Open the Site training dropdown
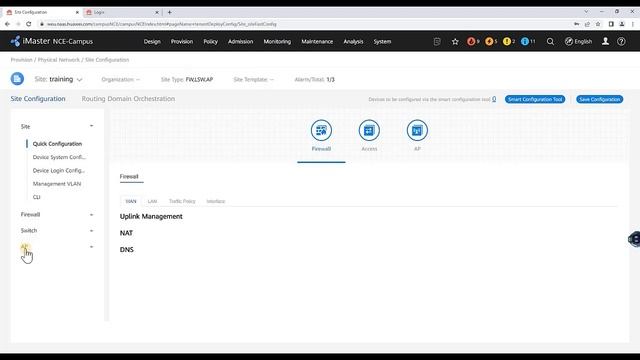Image resolution: width=640 pixels, height=360 pixels. coord(58,79)
